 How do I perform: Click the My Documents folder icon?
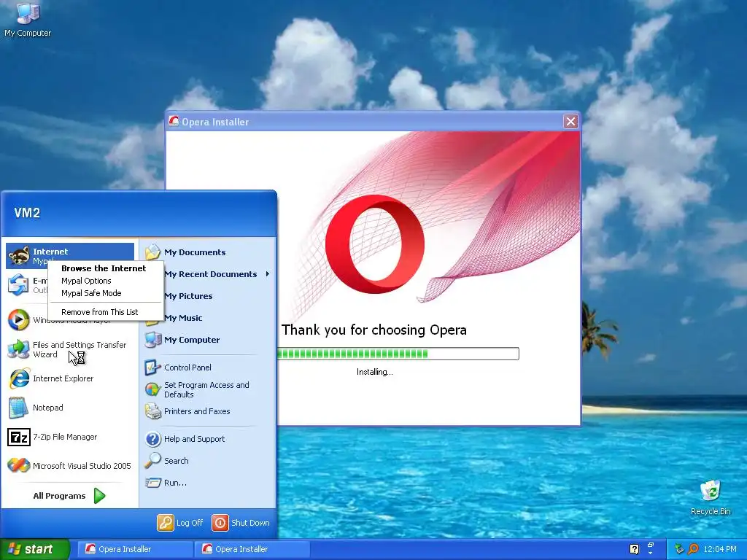153,252
